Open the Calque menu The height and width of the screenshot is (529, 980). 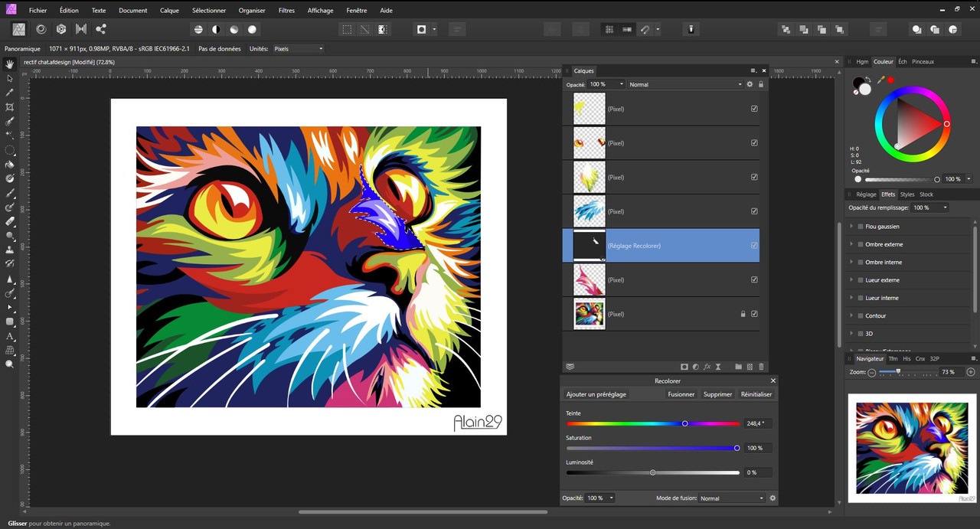(169, 11)
